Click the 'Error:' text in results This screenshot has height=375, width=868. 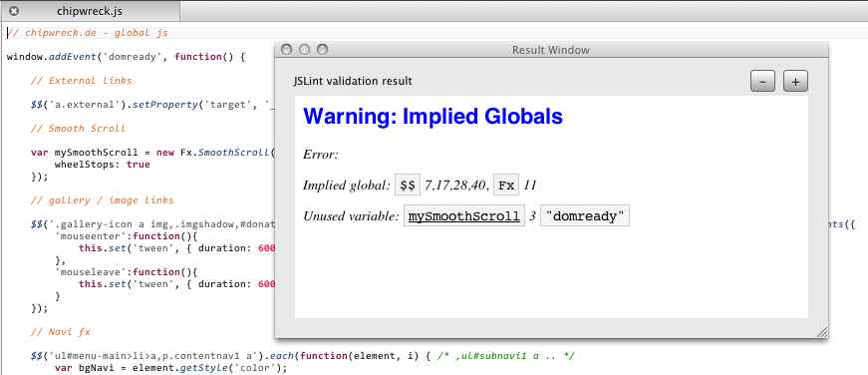tap(321, 155)
